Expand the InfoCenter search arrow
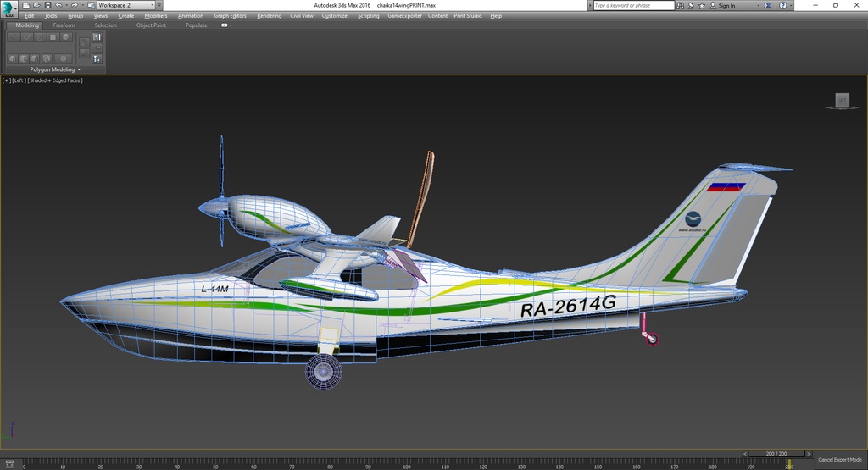Viewport: 868px width, 470px height. (590, 6)
